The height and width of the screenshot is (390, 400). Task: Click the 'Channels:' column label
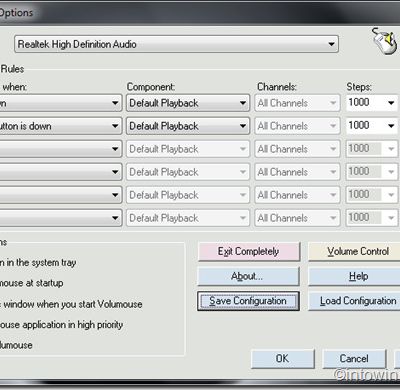pos(277,87)
